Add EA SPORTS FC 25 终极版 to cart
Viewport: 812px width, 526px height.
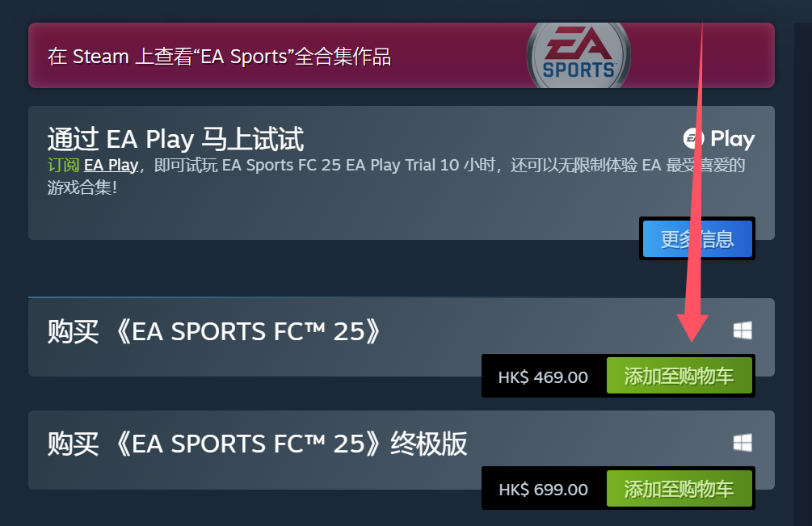pyautogui.click(x=679, y=488)
